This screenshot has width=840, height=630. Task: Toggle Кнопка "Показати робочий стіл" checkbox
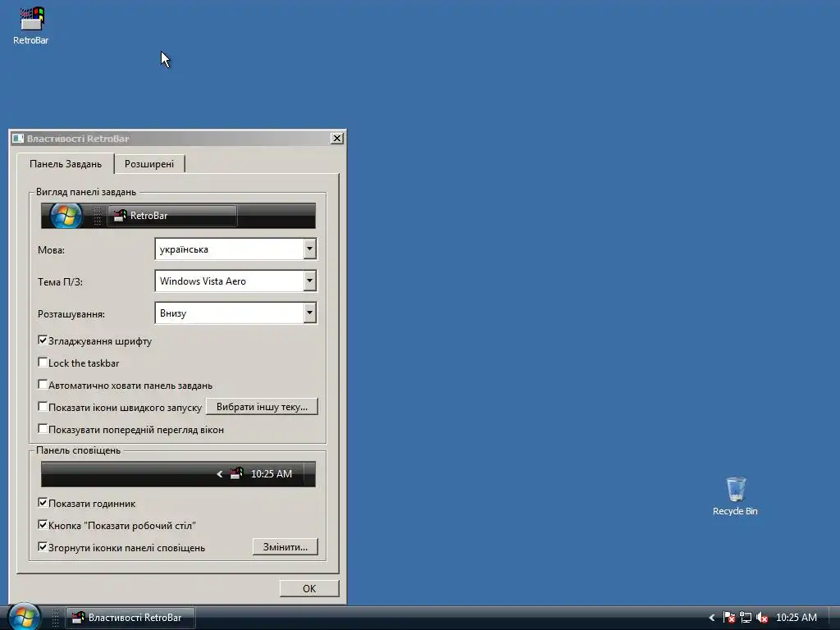pyautogui.click(x=43, y=524)
